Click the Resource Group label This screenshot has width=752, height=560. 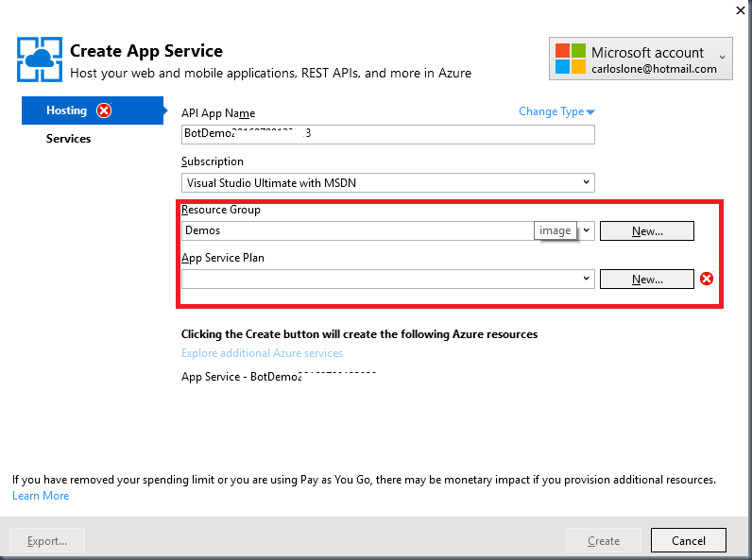(221, 210)
